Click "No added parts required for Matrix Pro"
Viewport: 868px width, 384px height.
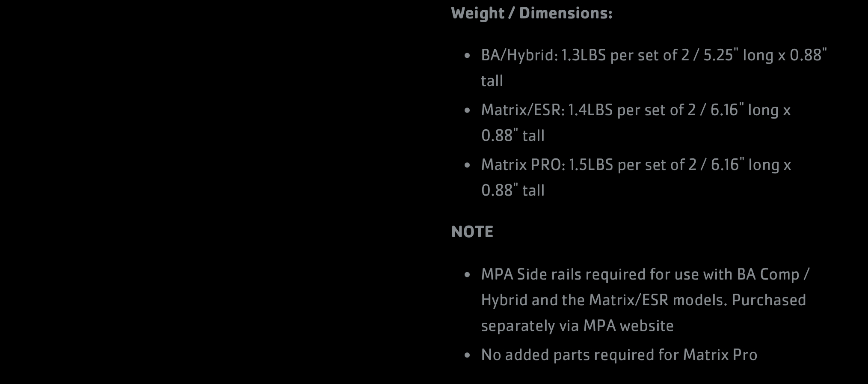(x=619, y=355)
